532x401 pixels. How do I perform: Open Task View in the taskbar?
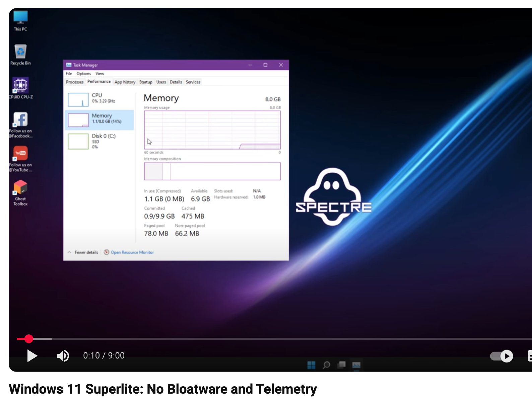[342, 365]
